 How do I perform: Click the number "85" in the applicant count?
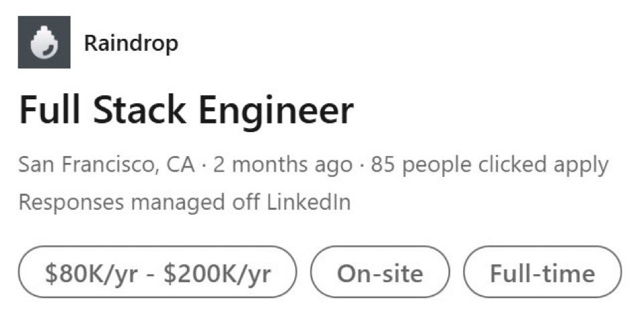tap(381, 164)
